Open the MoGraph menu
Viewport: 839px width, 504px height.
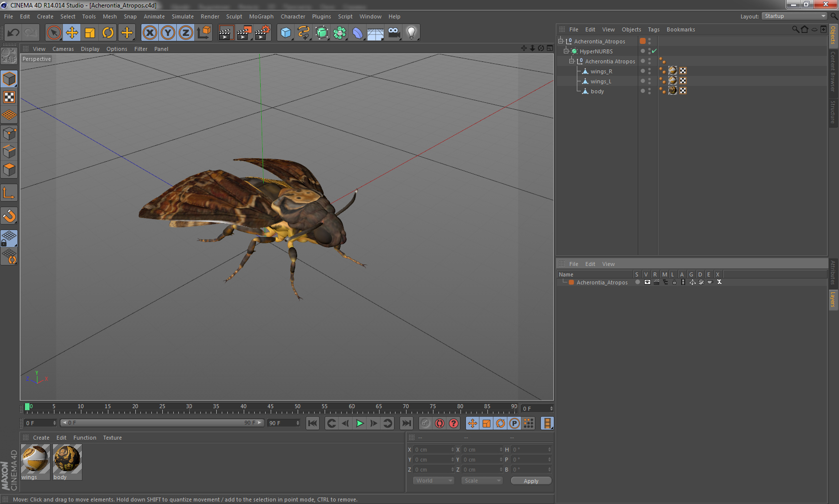261,16
